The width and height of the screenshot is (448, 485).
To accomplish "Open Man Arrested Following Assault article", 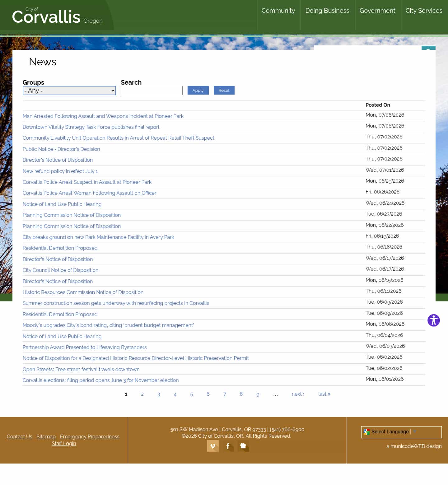I will click(x=103, y=116).
